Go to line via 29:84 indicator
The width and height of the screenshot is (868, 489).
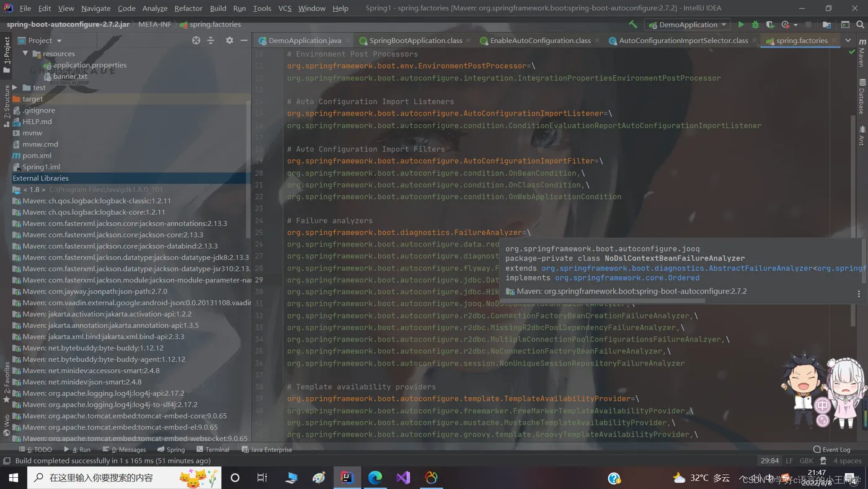pyautogui.click(x=769, y=461)
